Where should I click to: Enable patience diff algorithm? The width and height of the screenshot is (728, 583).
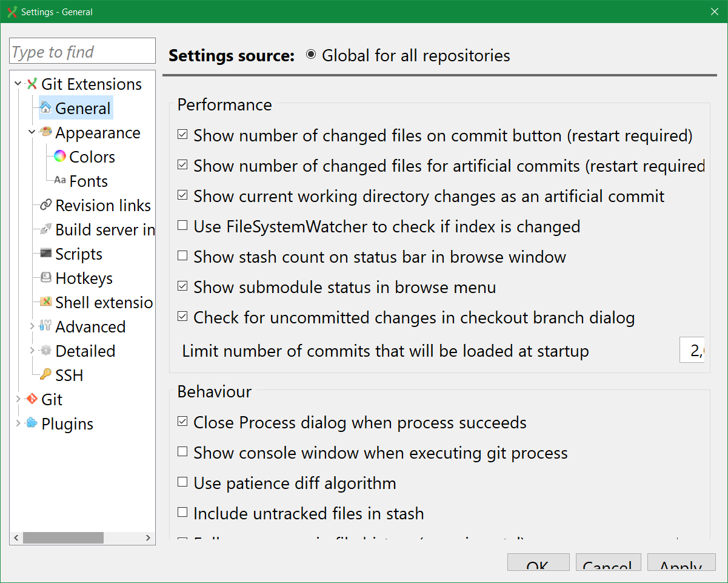coord(182,482)
